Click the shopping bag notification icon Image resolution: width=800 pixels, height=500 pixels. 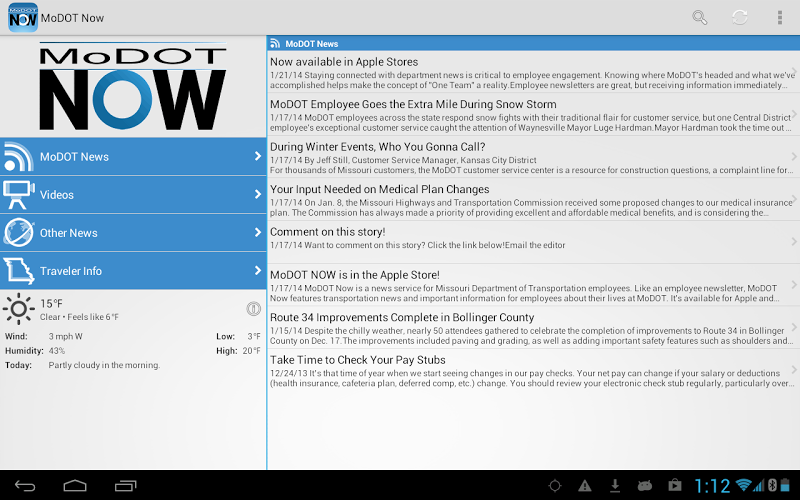point(674,485)
